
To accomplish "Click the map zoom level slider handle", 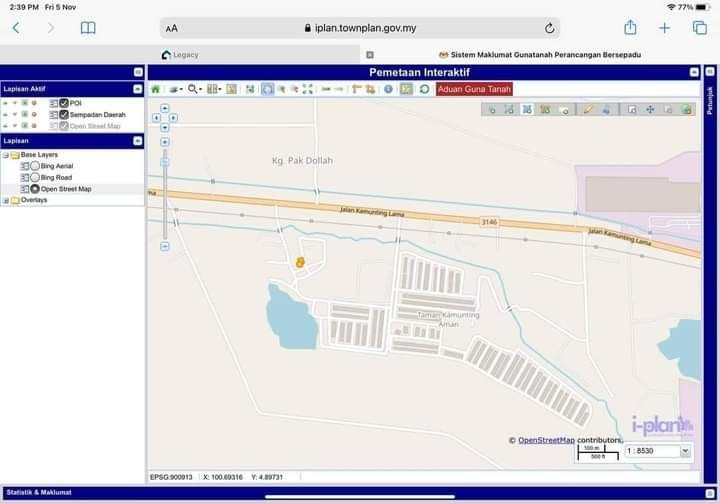I will (x=165, y=161).
